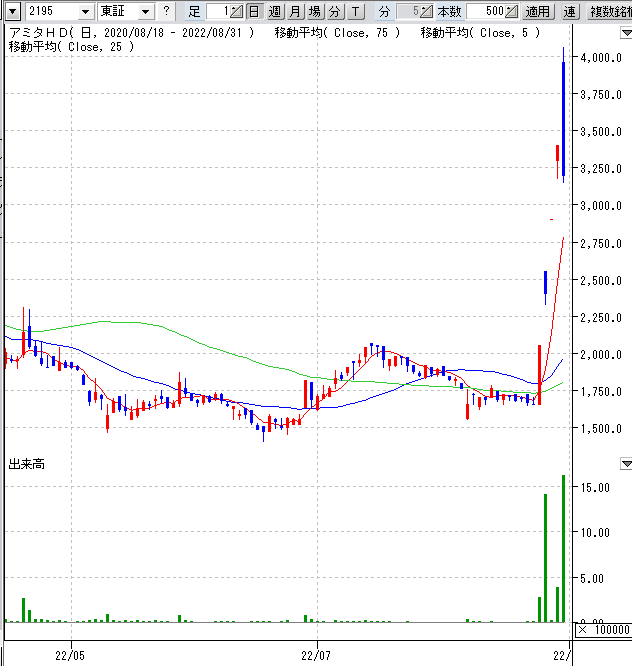The image size is (632, 666).
Task: Click the 本数 field showing 500
Action: pyautogui.click(x=486, y=11)
